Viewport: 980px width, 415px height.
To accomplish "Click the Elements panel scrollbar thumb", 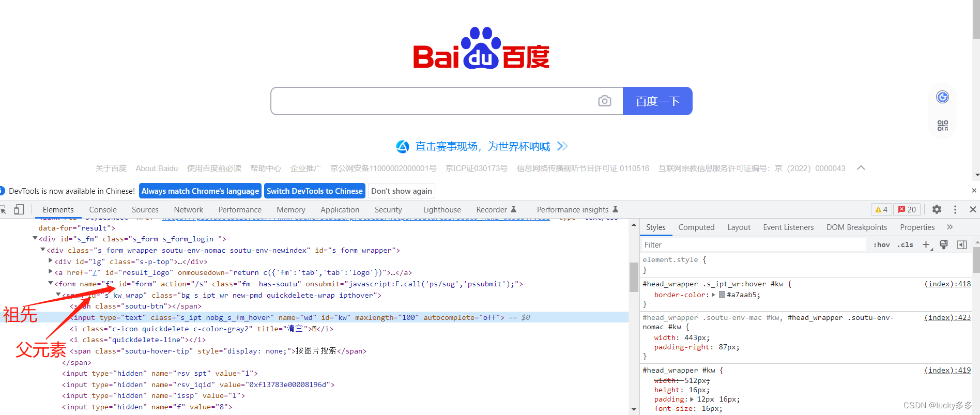I will point(634,277).
